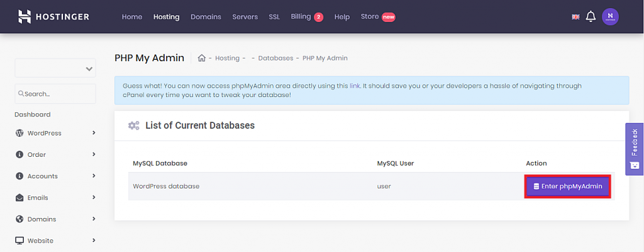Open Servers in top navigation
The width and height of the screenshot is (644, 252).
[x=245, y=17]
